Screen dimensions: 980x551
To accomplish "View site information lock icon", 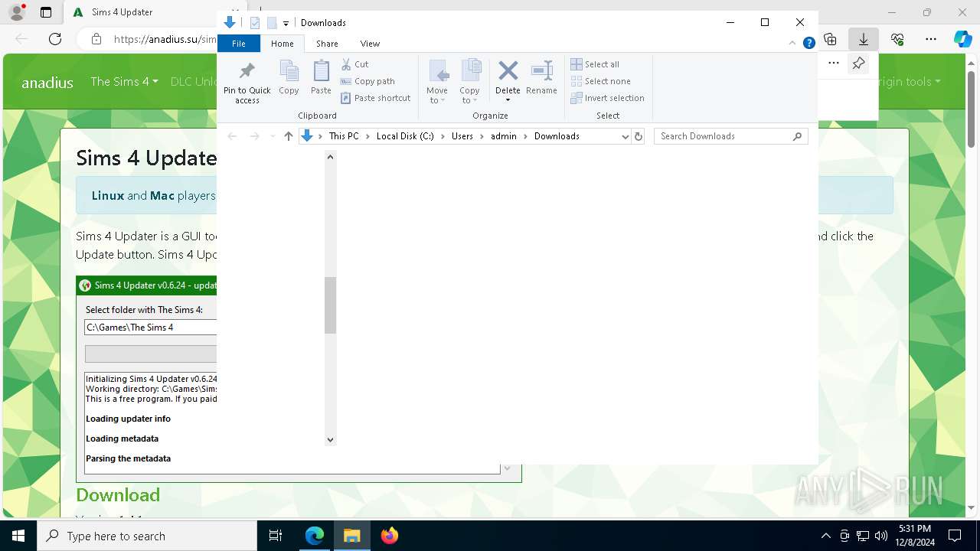I will (96, 39).
